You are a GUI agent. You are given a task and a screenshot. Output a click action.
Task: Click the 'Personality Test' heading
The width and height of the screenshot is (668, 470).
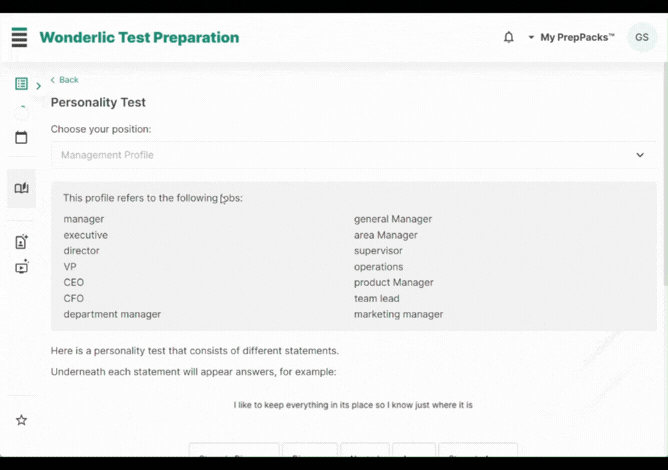pyautogui.click(x=98, y=102)
